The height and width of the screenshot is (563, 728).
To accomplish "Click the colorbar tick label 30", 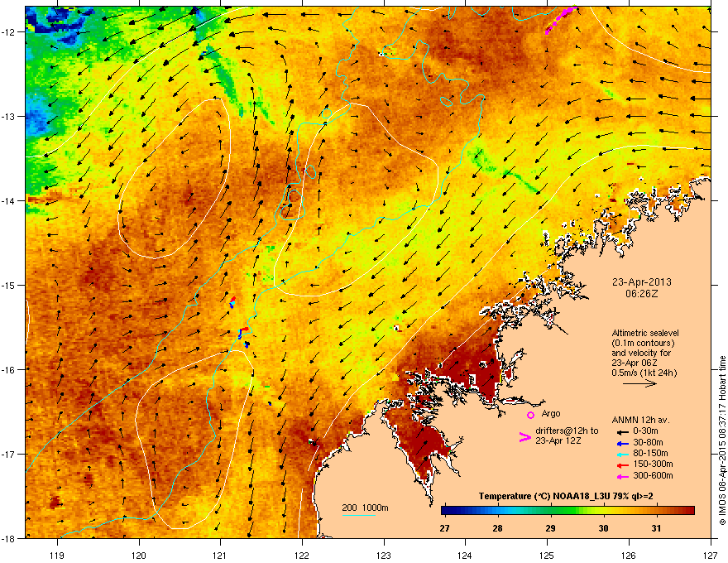I will point(603,528).
